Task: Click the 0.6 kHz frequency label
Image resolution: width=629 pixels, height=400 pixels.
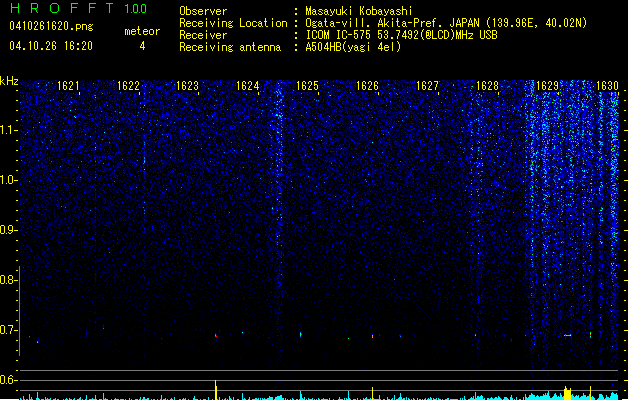Action: 8,380
